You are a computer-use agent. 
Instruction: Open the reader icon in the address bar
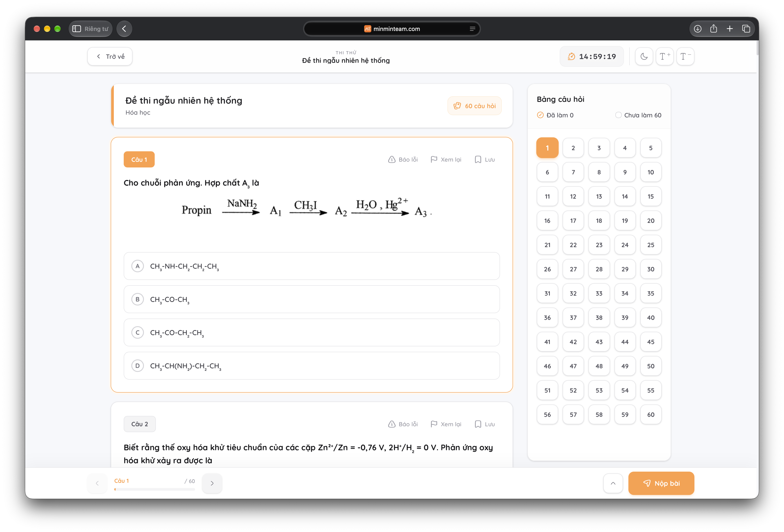472,29
